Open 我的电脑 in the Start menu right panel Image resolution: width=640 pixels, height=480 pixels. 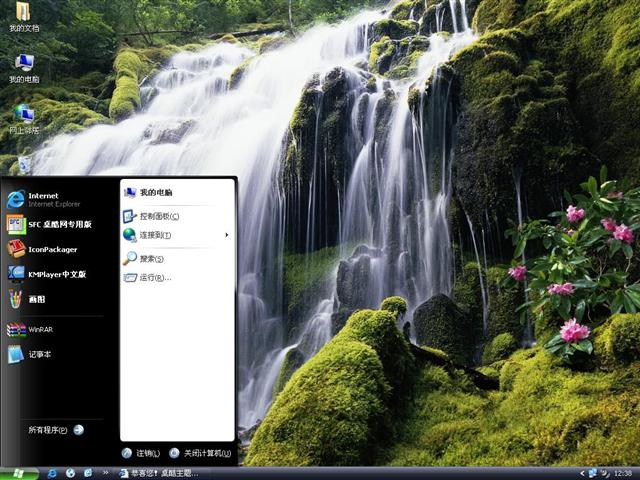(154, 192)
